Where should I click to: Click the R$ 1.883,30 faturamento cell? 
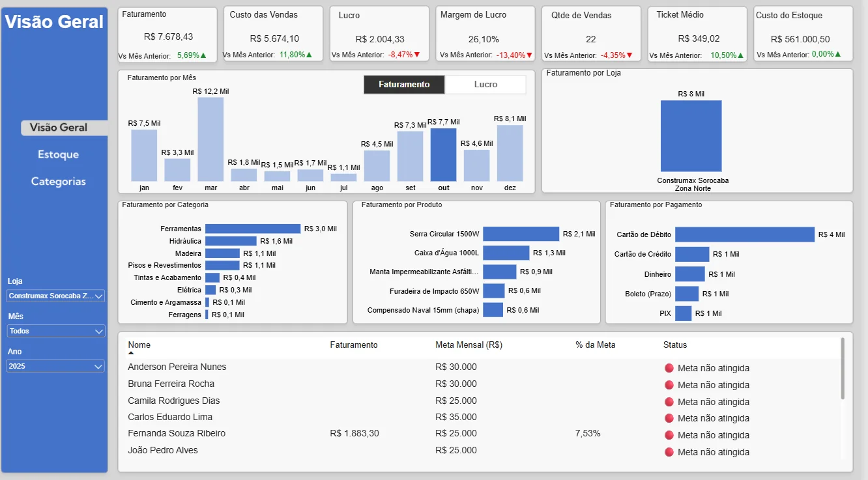(x=354, y=434)
